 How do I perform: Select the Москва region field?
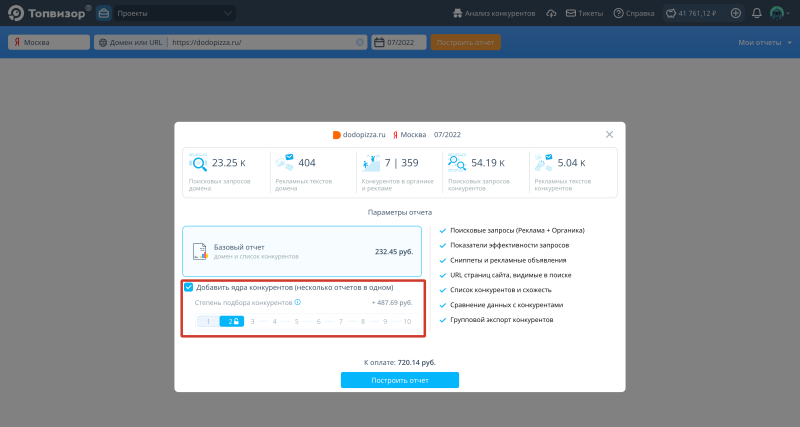tap(49, 42)
